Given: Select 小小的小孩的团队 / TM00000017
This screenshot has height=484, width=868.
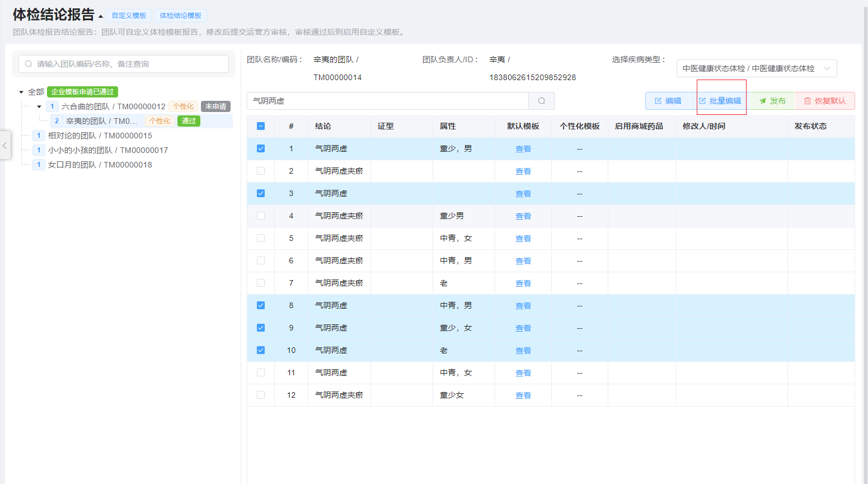Looking at the screenshot, I should (108, 150).
